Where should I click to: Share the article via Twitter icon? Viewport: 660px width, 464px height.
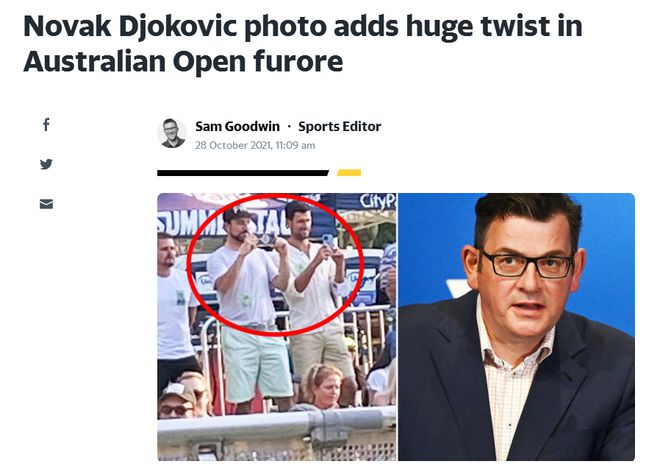(46, 164)
